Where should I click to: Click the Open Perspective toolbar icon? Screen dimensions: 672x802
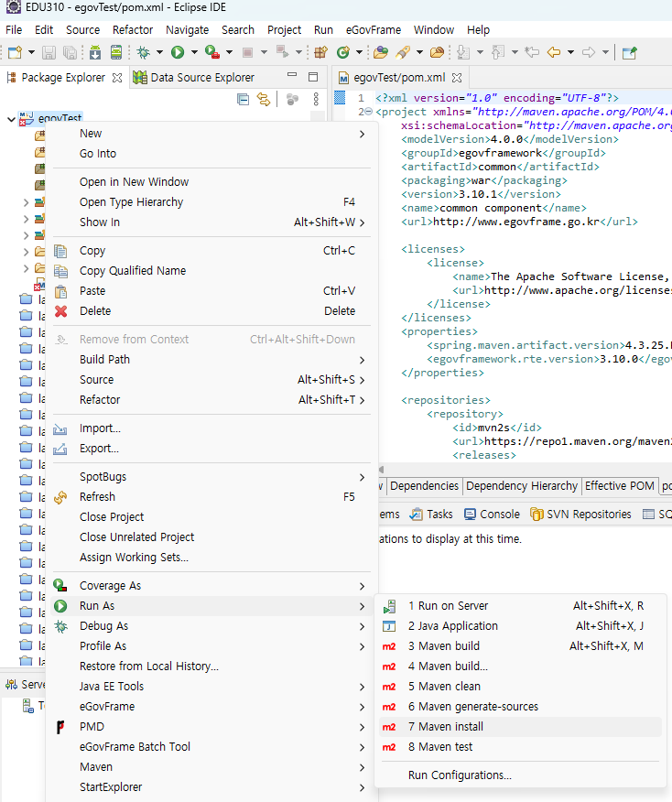(x=630, y=52)
